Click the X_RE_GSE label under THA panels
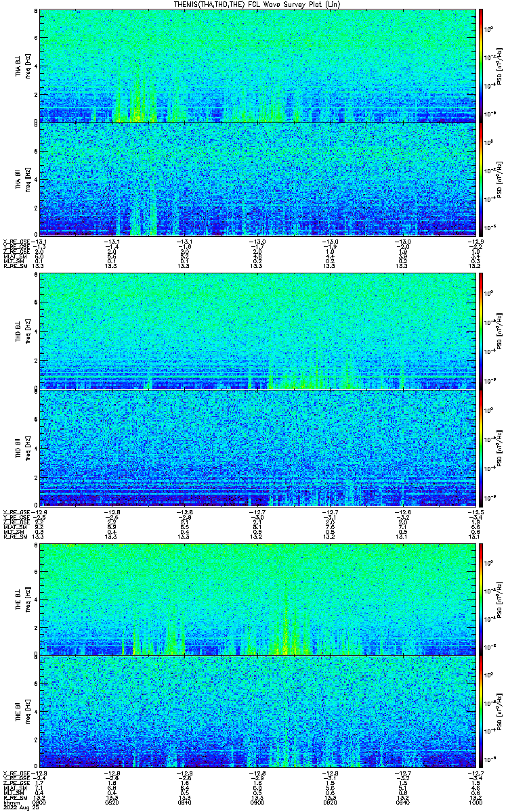This screenshot has height=812, width=508. point(18,241)
